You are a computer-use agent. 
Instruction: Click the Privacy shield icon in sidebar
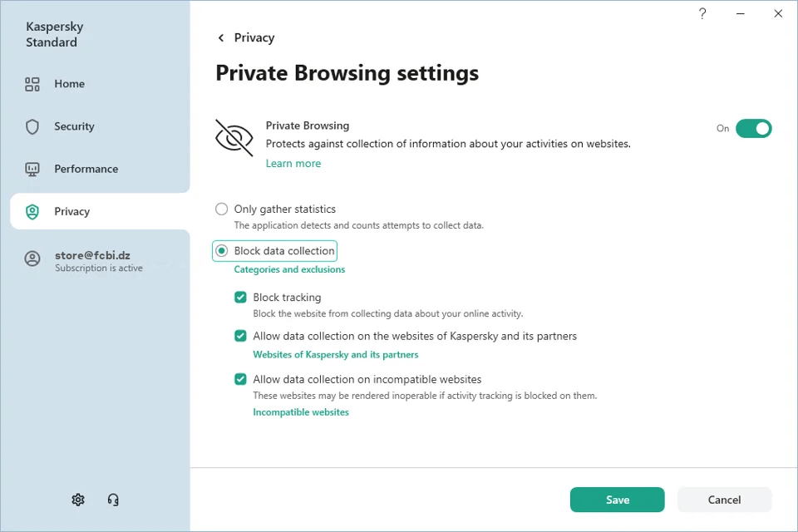[x=32, y=212]
